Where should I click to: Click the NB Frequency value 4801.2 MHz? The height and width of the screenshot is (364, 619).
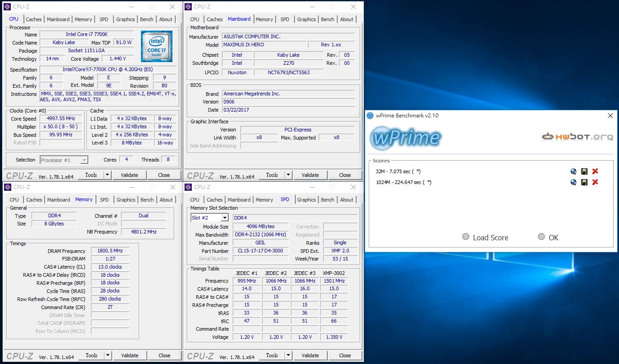coord(144,232)
